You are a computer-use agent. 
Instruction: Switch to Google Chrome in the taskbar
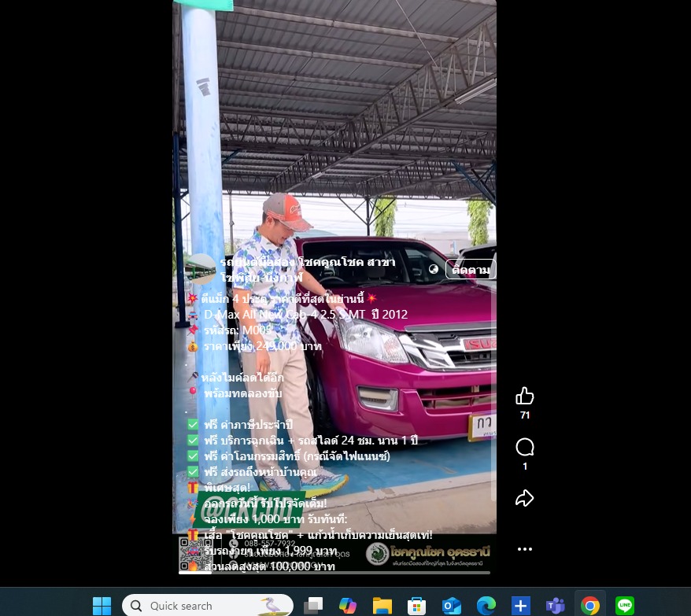(x=590, y=606)
